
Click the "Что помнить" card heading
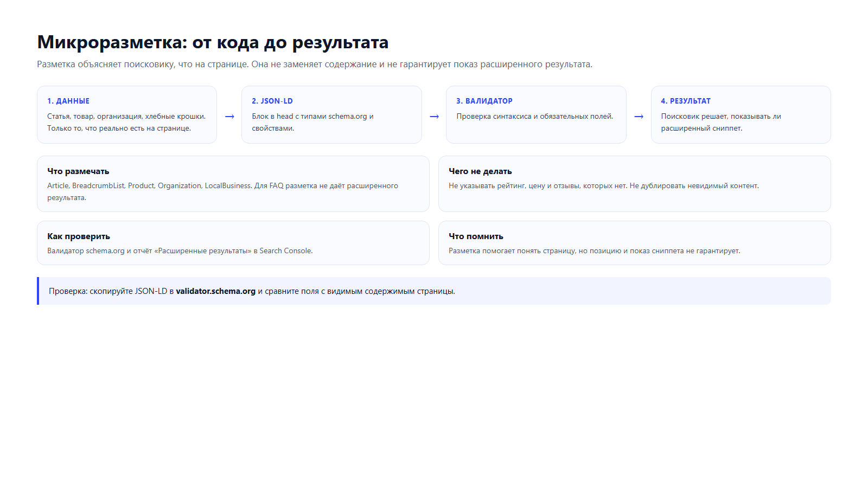click(x=476, y=236)
